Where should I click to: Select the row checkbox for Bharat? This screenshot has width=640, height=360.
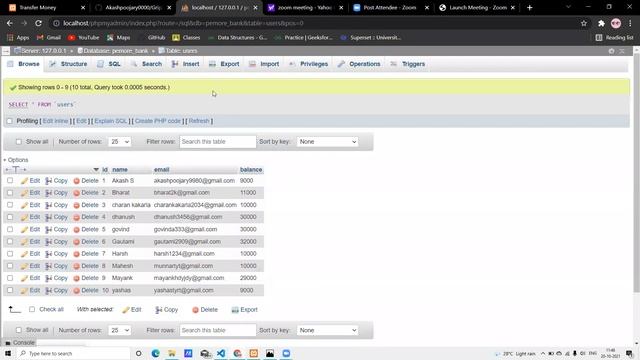(10, 193)
